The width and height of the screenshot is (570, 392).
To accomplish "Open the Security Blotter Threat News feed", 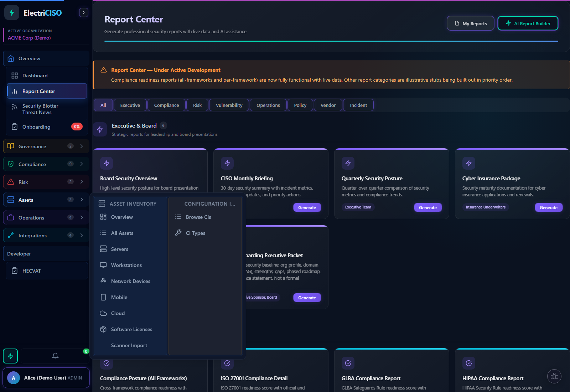I will click(x=40, y=109).
